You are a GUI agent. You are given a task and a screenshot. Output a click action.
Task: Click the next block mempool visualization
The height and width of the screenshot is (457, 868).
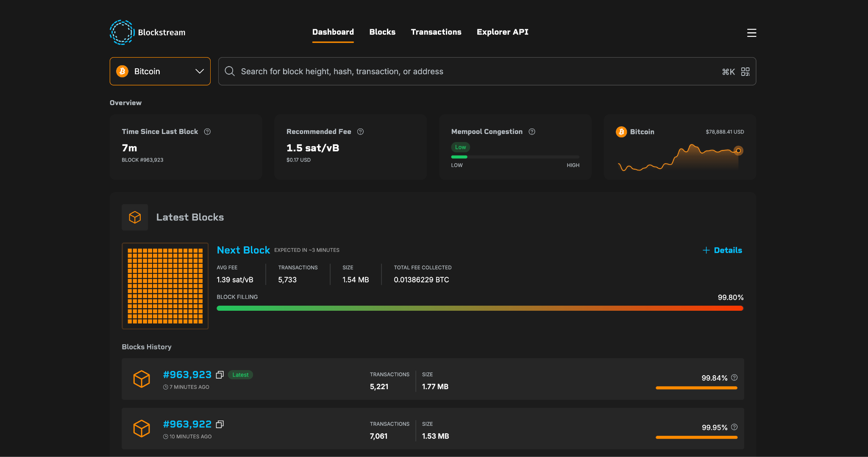(x=165, y=286)
